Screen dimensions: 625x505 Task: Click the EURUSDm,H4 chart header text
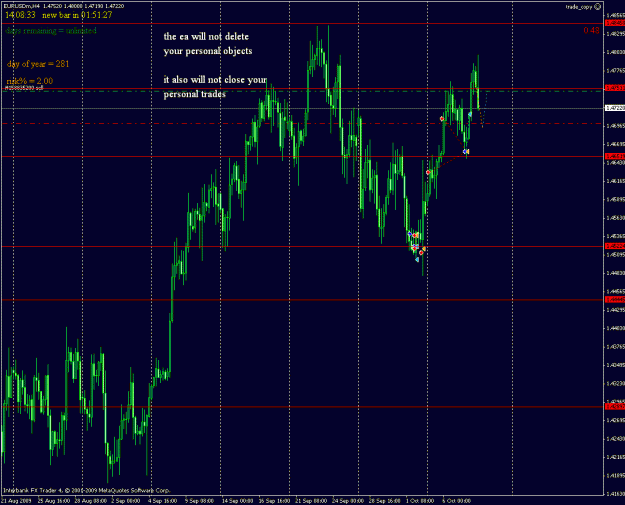[x=64, y=6]
